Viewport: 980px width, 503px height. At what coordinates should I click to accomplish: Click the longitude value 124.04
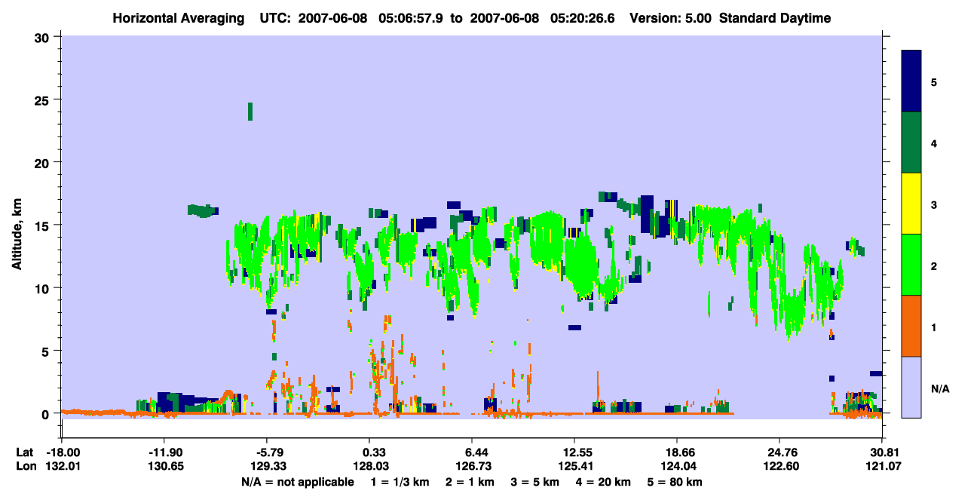677,467
